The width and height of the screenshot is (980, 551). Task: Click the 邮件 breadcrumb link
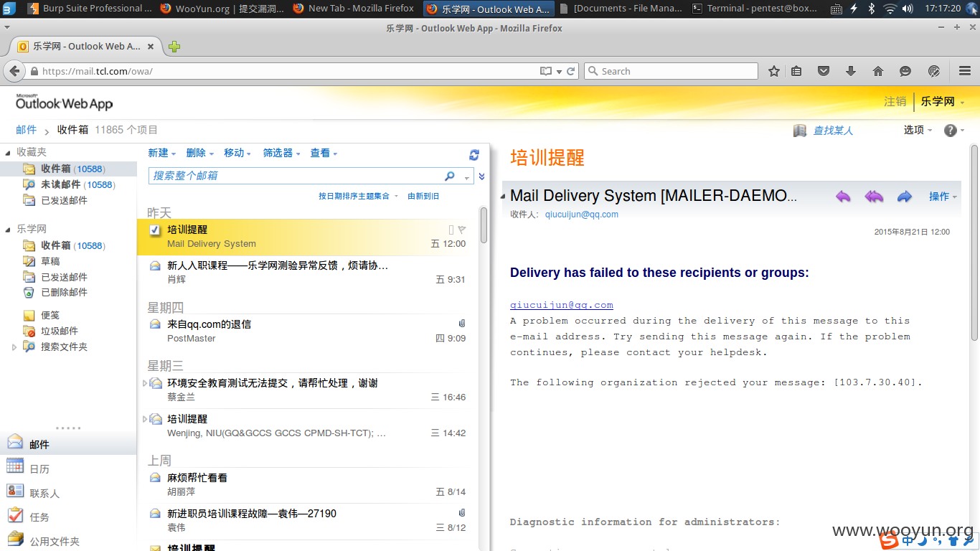(26, 130)
